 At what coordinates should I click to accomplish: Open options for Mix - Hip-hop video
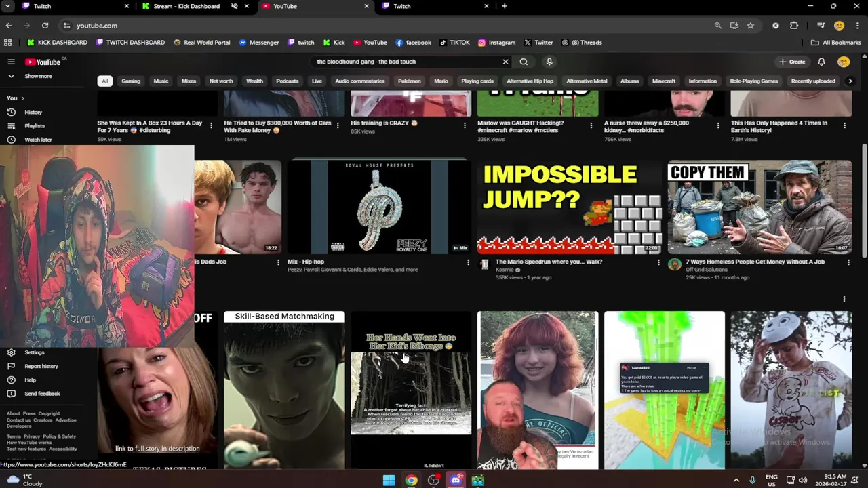point(467,262)
